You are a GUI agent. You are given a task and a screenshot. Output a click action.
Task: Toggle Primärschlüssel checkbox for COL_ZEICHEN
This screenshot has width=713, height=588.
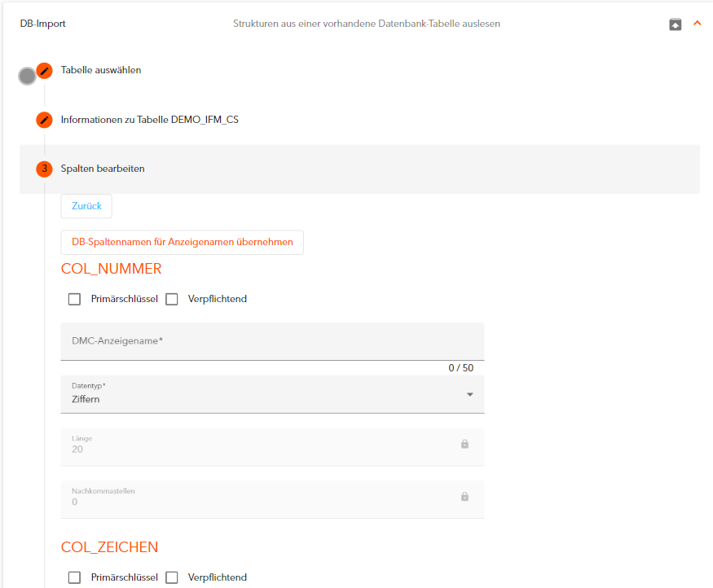click(x=75, y=577)
